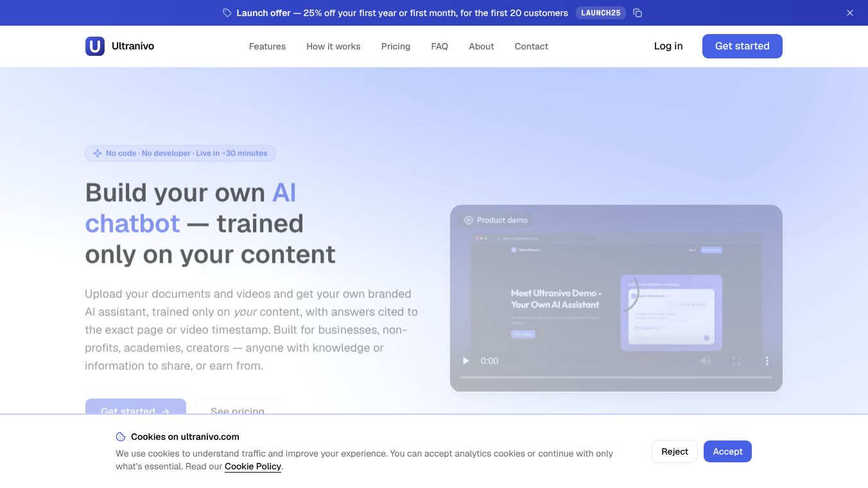Click the Ultranivo U logo icon

pyautogui.click(x=95, y=46)
